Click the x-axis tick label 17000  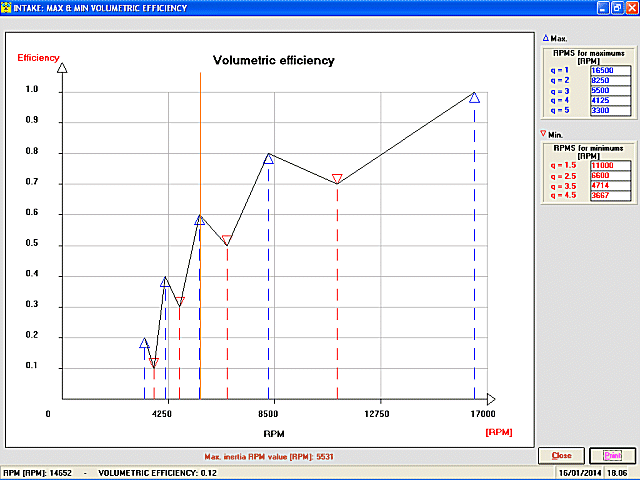pyautogui.click(x=483, y=414)
